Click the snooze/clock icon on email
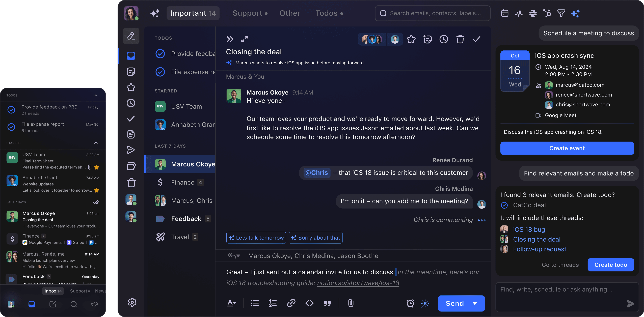 click(444, 39)
